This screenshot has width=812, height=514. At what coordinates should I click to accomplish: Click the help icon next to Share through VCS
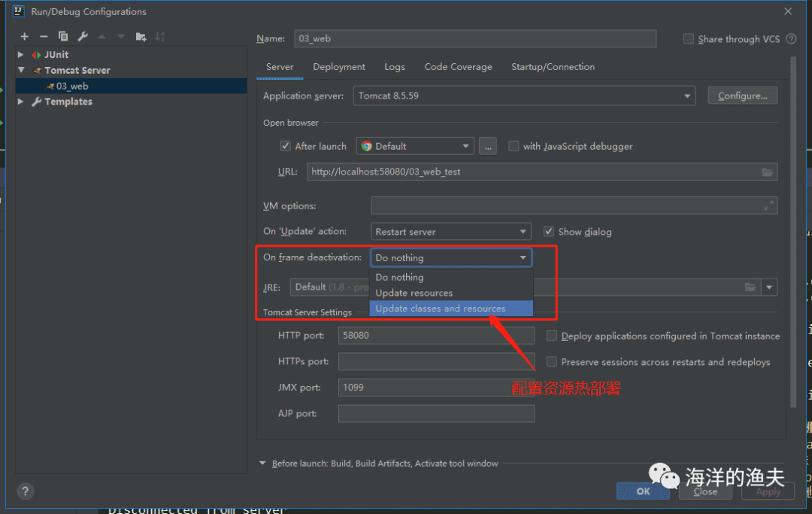[x=791, y=39]
